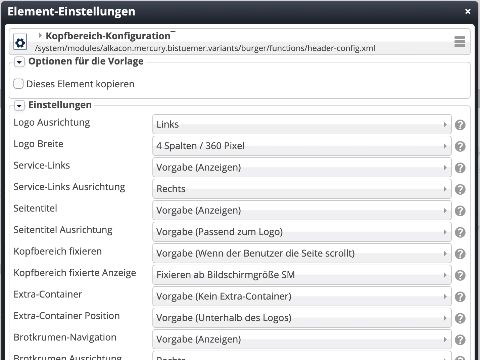Screen dimensions: 480x360
Task: Open the Kopfbereich fixieren dropdown
Action: [x=302, y=253]
